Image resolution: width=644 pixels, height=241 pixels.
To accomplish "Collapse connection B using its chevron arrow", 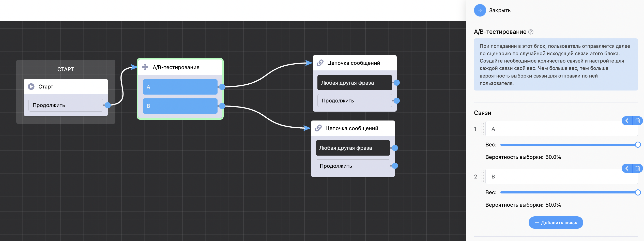I will pos(627,169).
